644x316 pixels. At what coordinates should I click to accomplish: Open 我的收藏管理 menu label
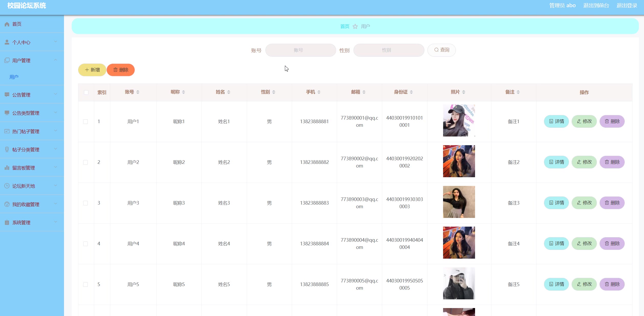(26, 204)
